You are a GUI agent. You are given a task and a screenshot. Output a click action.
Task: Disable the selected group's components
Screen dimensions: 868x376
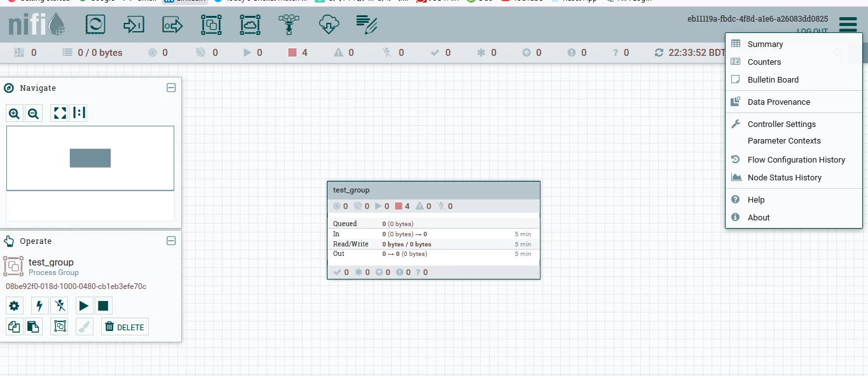pyautogui.click(x=60, y=306)
